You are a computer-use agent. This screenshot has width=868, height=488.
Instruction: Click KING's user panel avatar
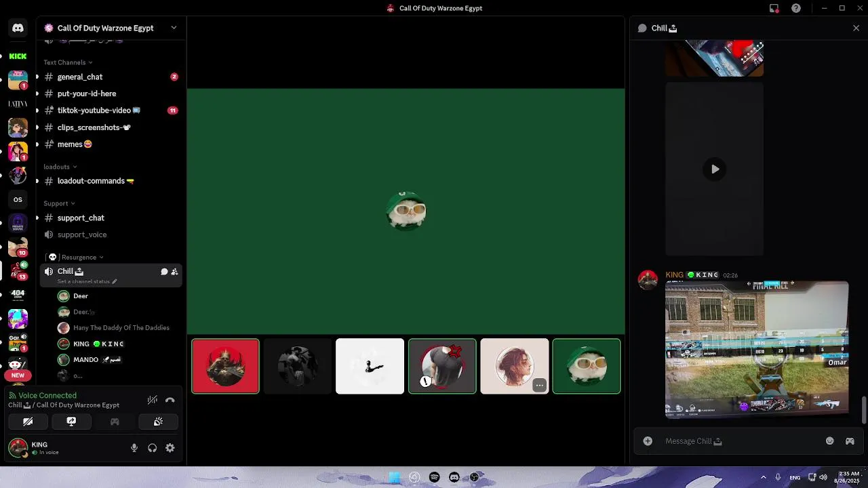point(18,448)
